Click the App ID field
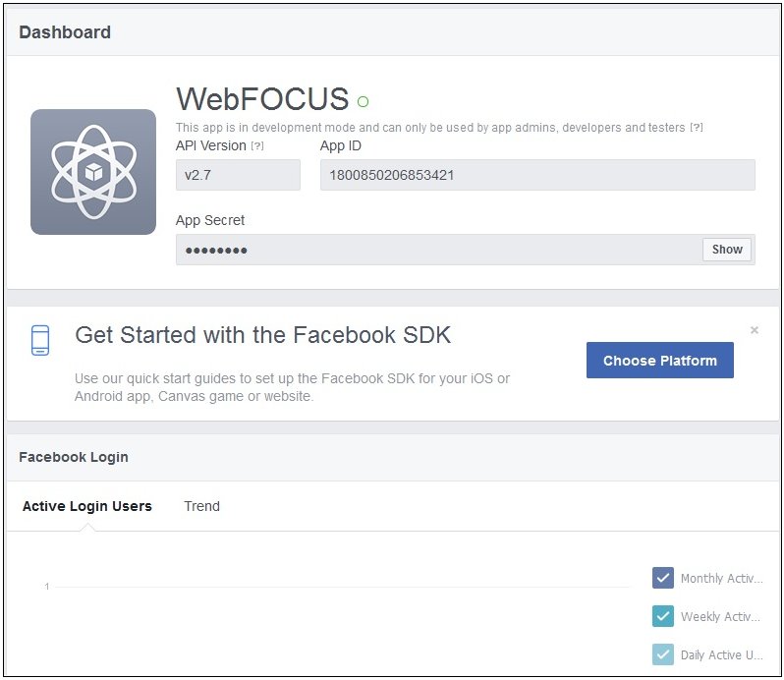 [537, 175]
